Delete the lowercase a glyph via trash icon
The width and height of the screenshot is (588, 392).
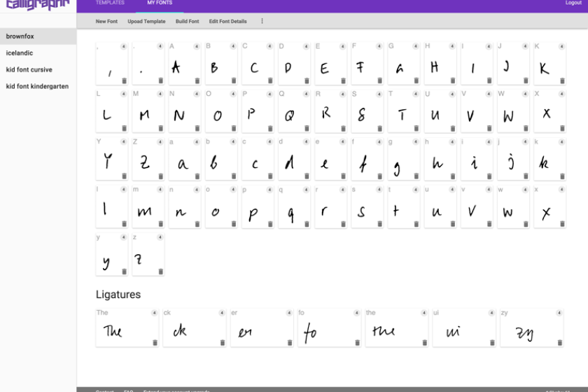[x=197, y=176]
